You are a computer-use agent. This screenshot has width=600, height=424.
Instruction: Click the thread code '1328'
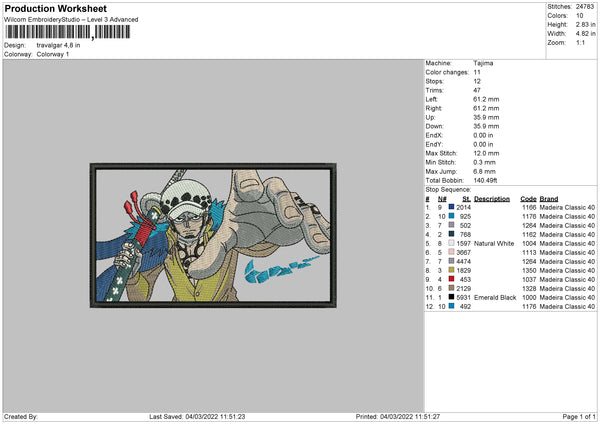click(x=529, y=288)
